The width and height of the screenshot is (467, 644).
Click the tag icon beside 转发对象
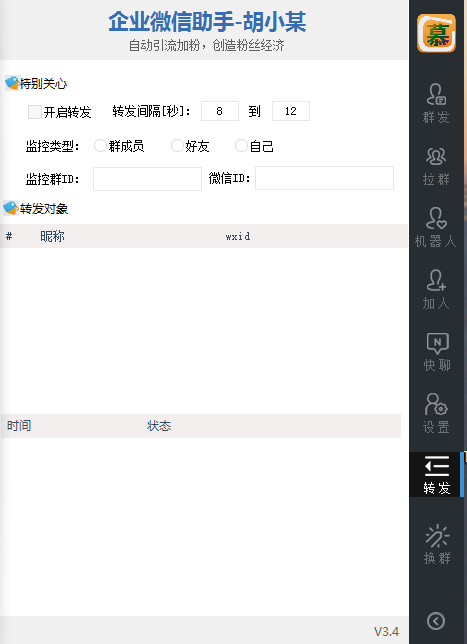click(x=11, y=208)
